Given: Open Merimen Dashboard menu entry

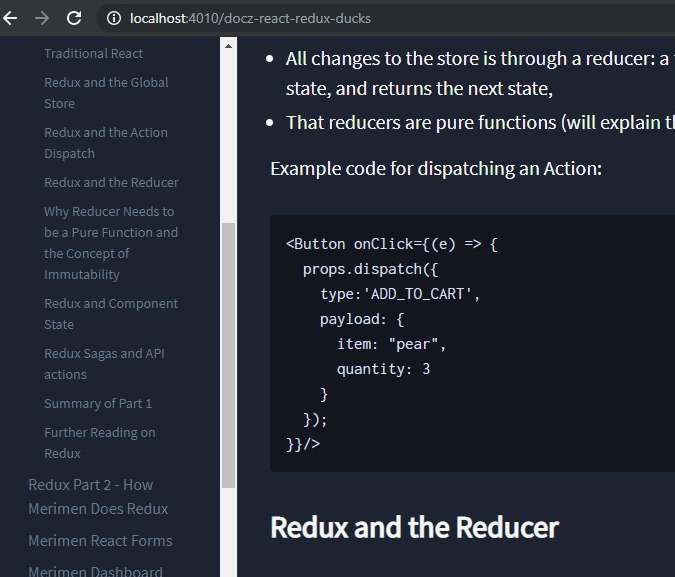Looking at the screenshot, I should pos(96,571).
